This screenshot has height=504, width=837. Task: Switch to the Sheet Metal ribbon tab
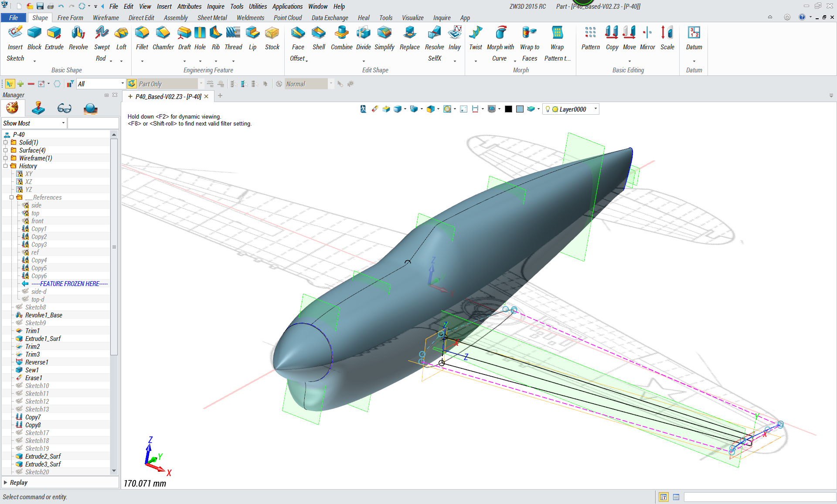coord(212,18)
